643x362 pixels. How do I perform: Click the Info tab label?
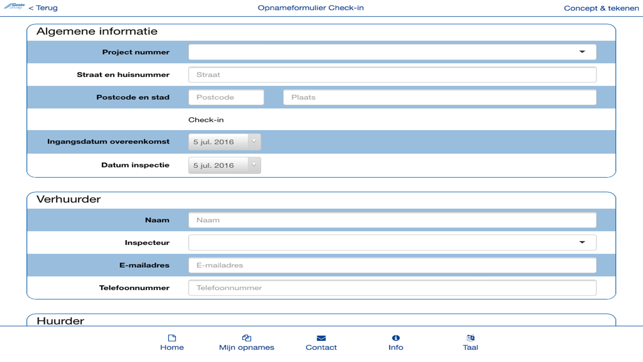pyautogui.click(x=396, y=347)
